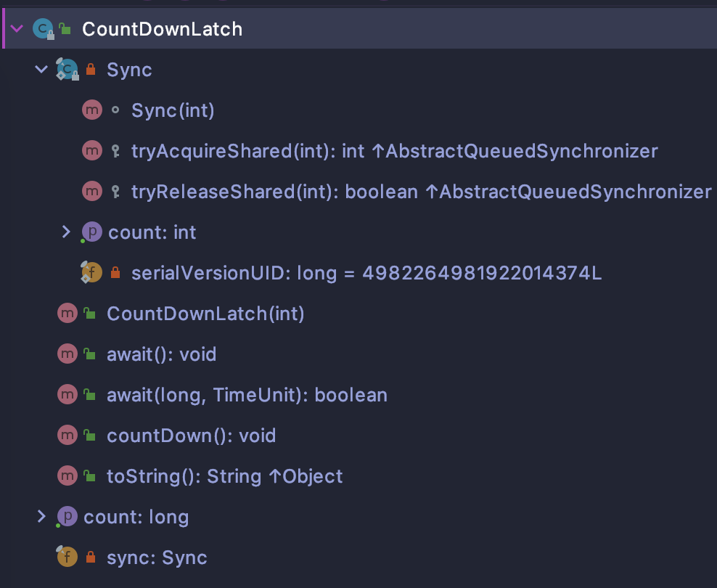Image resolution: width=717 pixels, height=588 pixels.
Task: Select the CountDownLatch(int) constructor
Action: coord(206,314)
